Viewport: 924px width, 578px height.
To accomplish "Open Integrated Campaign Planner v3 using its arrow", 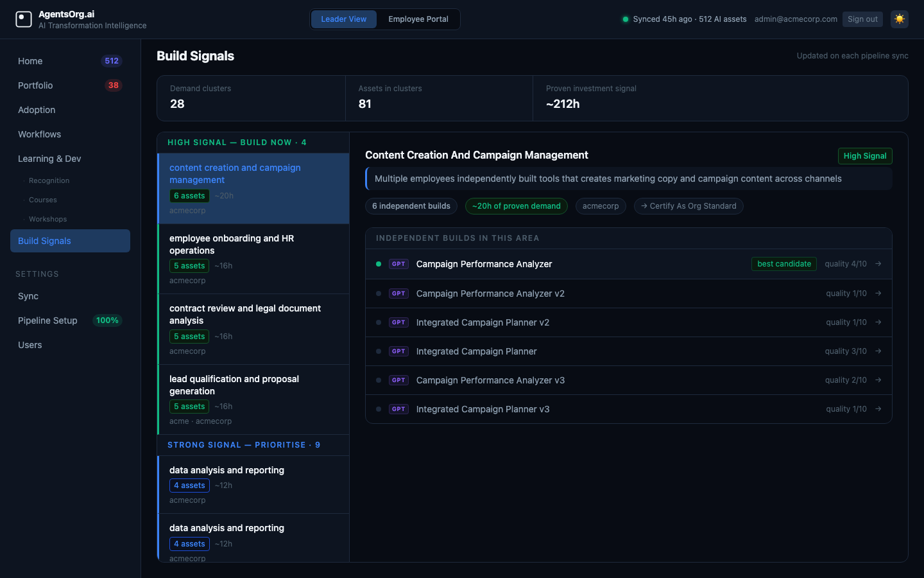I will [x=878, y=408].
